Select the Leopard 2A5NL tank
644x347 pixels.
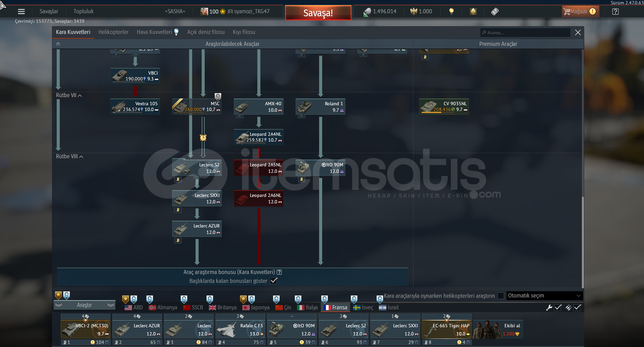(259, 168)
